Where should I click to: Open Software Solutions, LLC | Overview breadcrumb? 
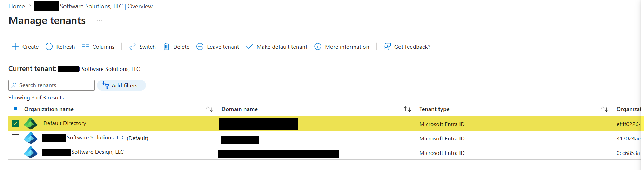pyautogui.click(x=93, y=6)
